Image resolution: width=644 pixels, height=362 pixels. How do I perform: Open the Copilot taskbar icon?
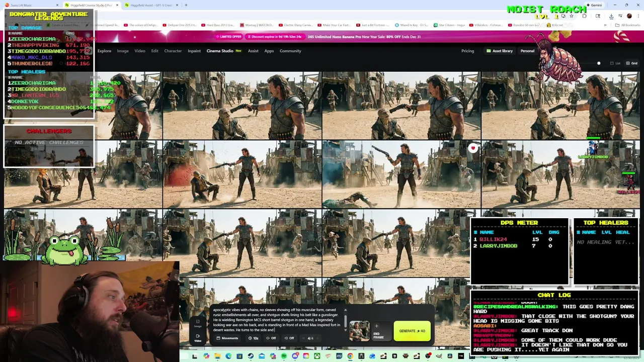coord(206,356)
